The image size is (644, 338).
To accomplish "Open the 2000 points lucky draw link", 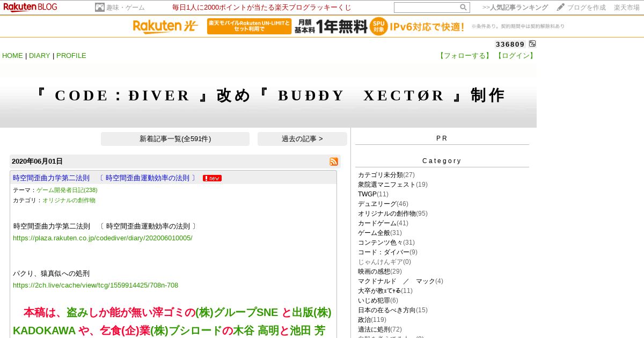I will click(262, 8).
